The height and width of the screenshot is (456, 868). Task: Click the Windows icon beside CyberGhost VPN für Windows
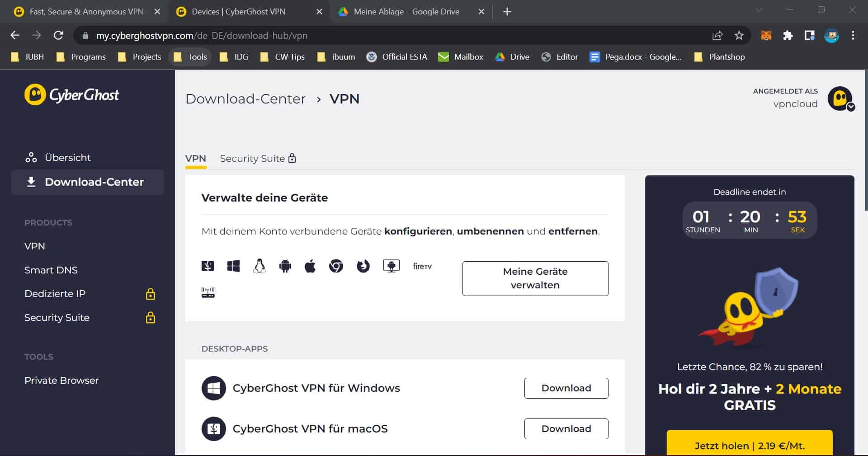point(213,388)
